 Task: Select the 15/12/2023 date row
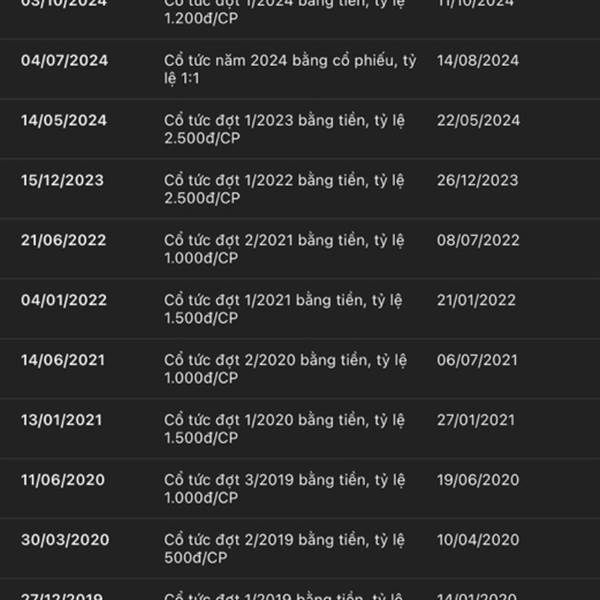click(62, 180)
